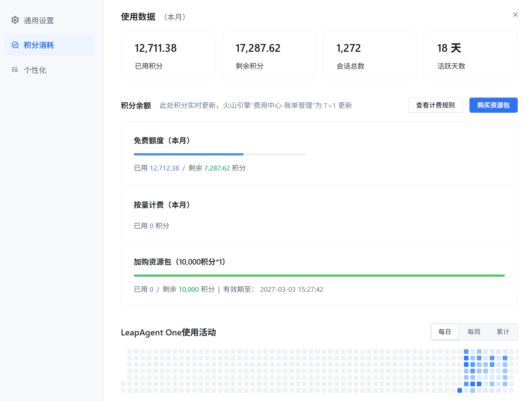Click the 购买资源包 button
This screenshot has width=532, height=401.
(494, 105)
